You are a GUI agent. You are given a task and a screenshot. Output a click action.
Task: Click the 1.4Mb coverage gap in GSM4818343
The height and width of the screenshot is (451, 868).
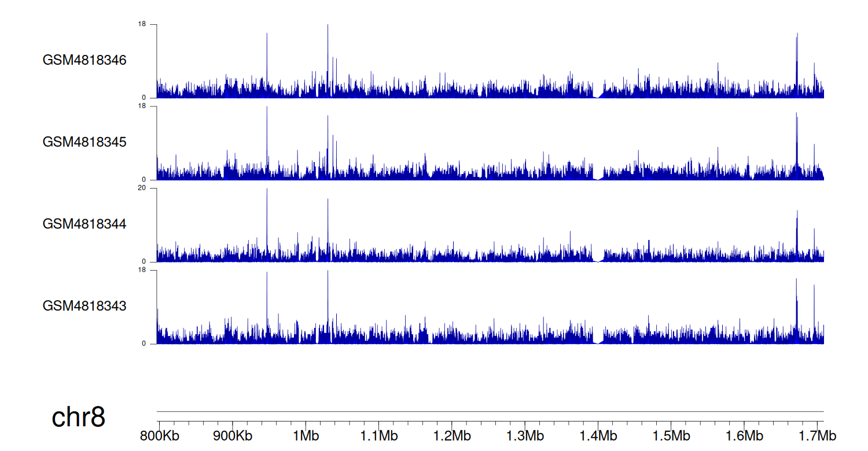pyautogui.click(x=598, y=342)
